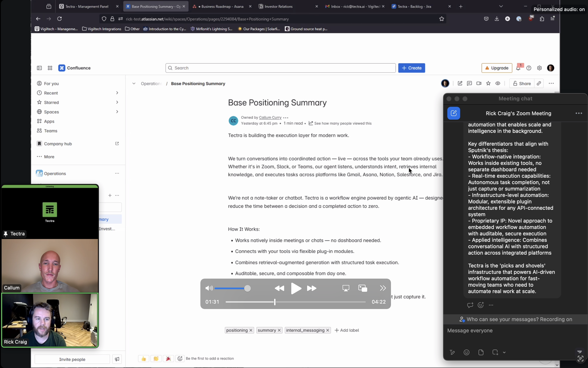Open add reaction emoji picker on page
Screen dimensions: 588x368
click(180, 358)
